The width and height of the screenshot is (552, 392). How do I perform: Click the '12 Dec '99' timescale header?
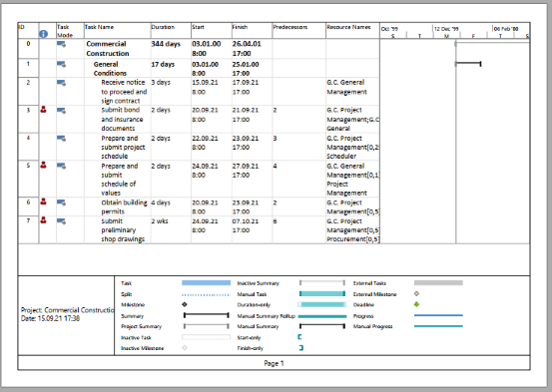[x=446, y=29]
